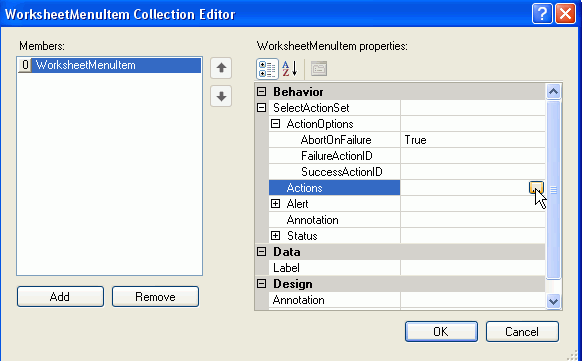Switch property grid to Categorized view
Image resolution: width=582 pixels, height=361 pixels.
(x=267, y=69)
